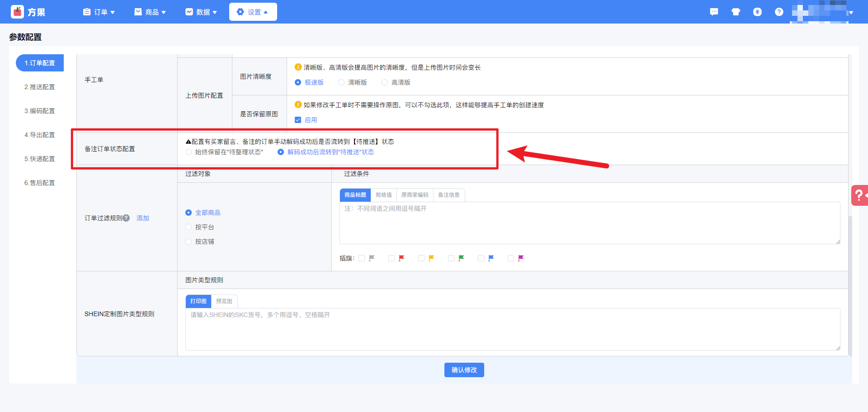Choose the 高清版 image quality option

click(x=385, y=82)
